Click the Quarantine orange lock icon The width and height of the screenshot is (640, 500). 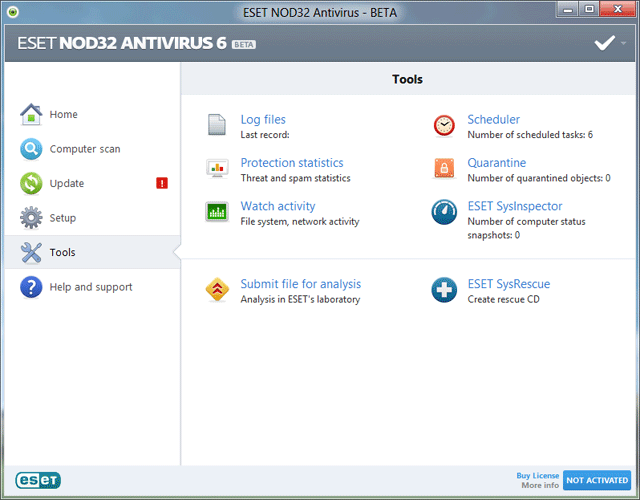point(444,168)
